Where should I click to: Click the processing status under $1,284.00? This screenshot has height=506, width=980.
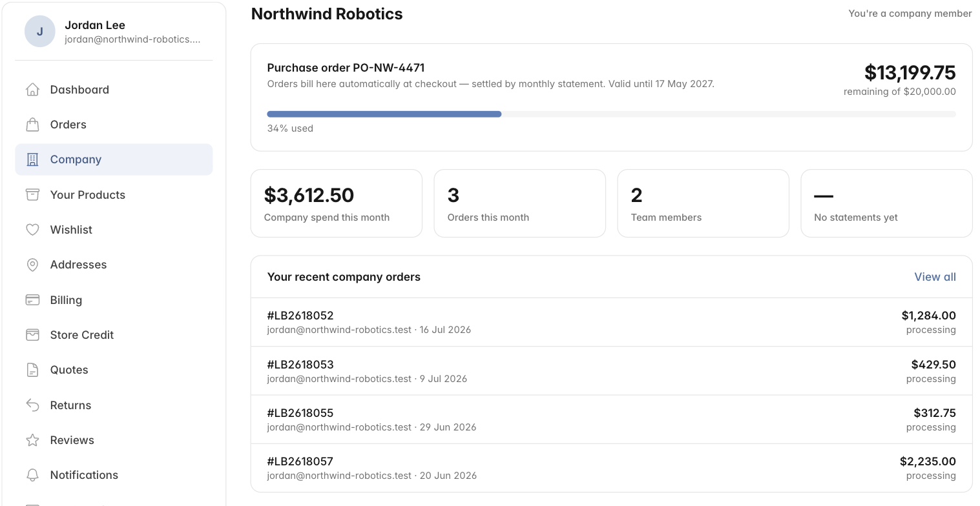(x=931, y=330)
